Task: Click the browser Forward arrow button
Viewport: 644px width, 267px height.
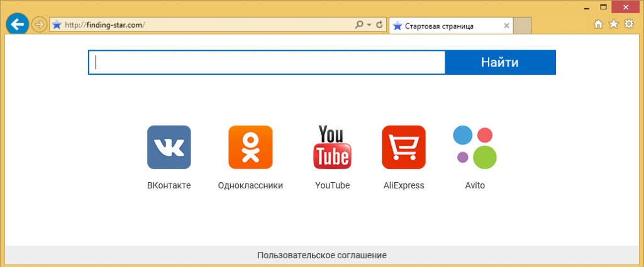Action: click(x=39, y=25)
